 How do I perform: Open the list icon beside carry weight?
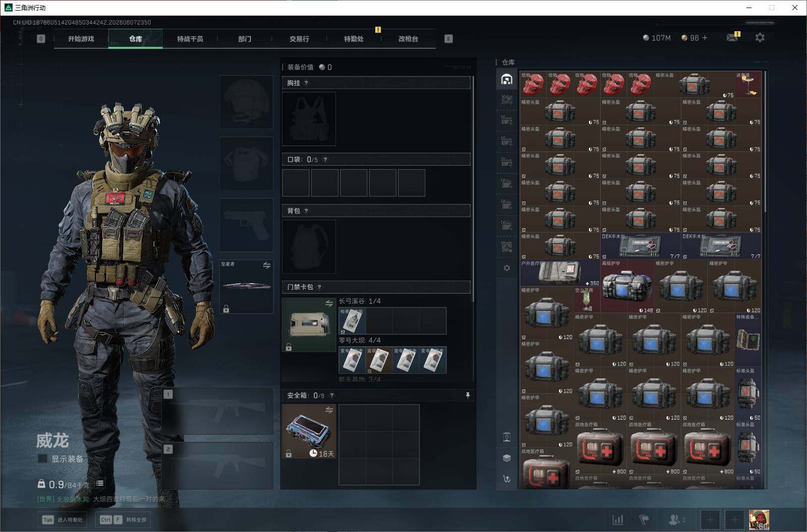pos(100,484)
